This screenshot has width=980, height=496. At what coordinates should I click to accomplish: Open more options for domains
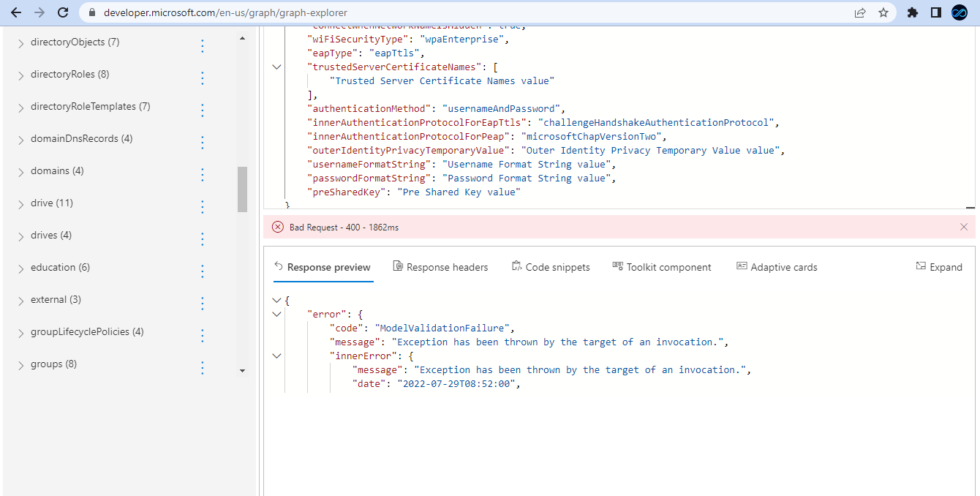203,175
